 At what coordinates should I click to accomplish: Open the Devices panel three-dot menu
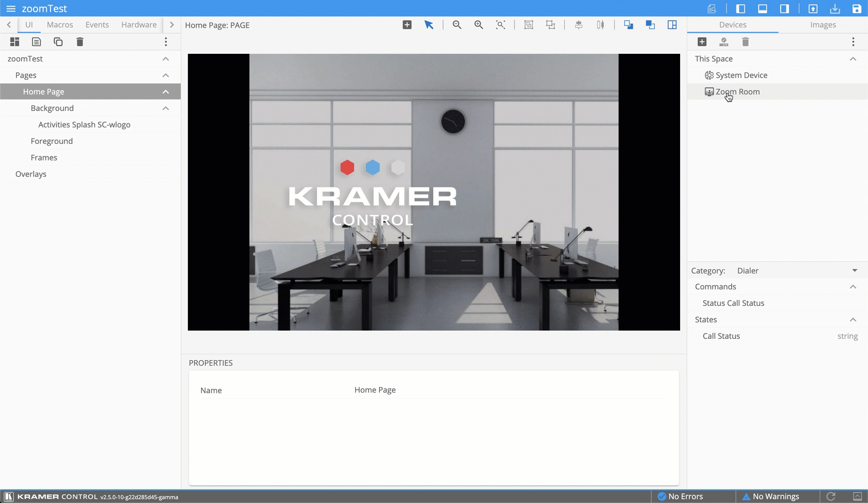point(853,42)
